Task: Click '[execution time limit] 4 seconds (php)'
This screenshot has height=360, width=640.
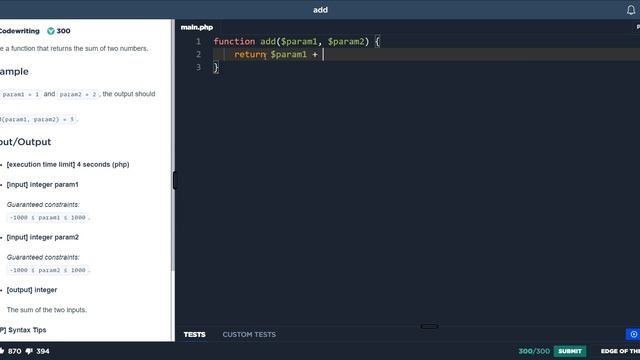Action: (x=68, y=164)
